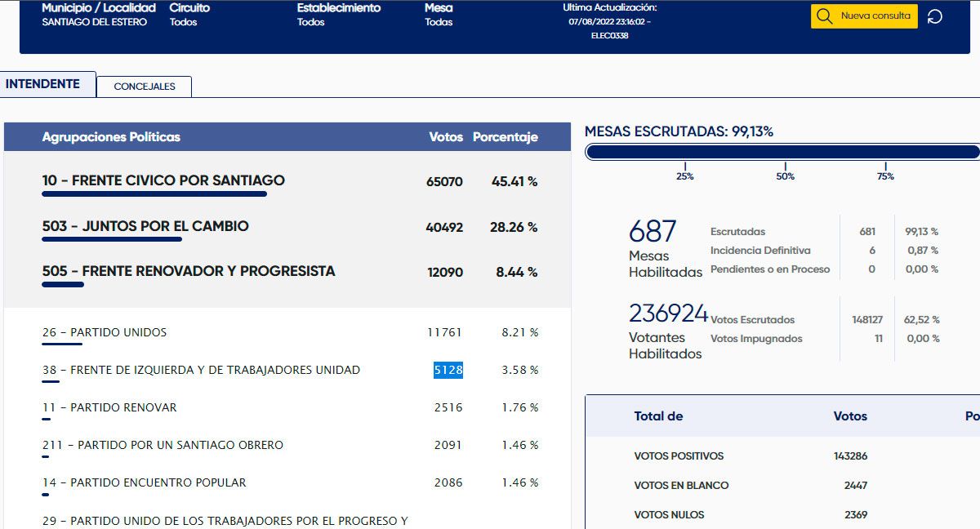980x529 pixels.
Task: Switch to the INTENDENTE tab
Action: [x=43, y=84]
